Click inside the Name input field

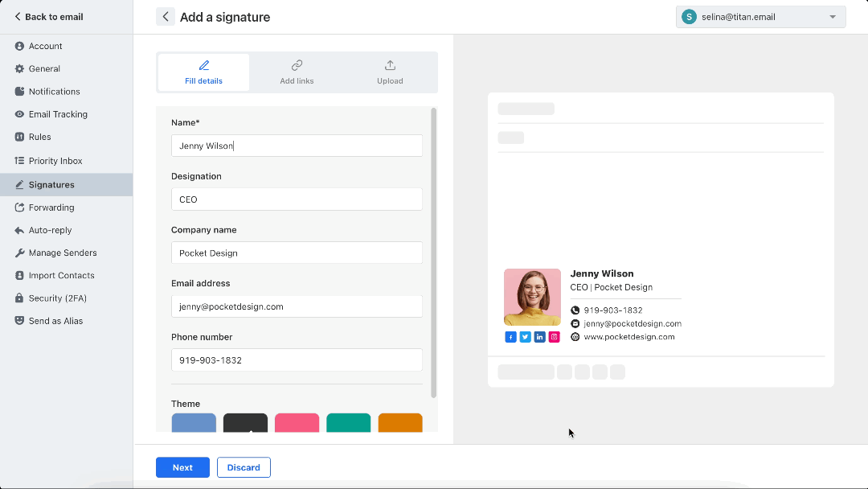pos(297,146)
